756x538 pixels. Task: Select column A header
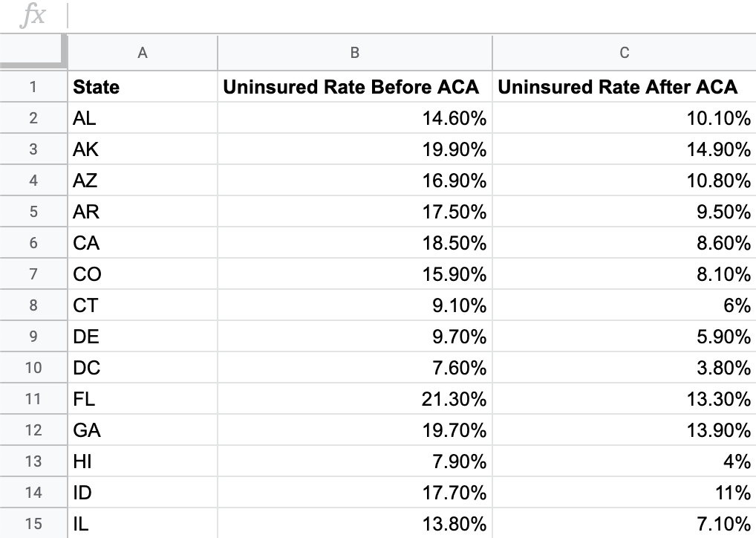[142, 53]
